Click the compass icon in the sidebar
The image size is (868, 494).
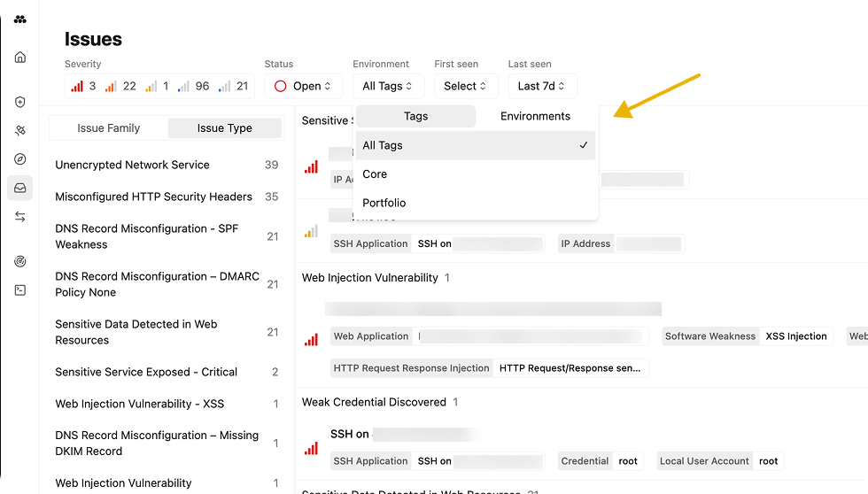tap(20, 159)
